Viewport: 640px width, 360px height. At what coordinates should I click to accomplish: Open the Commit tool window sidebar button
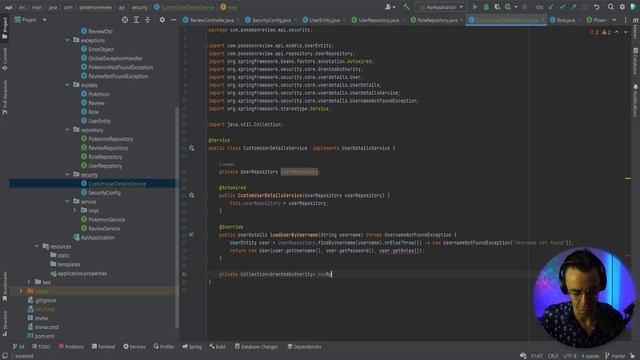5,59
